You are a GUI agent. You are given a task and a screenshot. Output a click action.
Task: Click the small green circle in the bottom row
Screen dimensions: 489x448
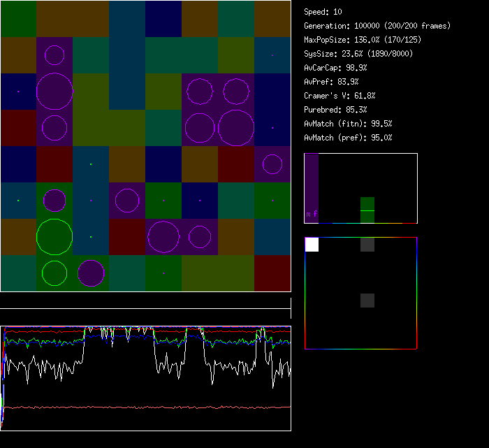(54, 273)
